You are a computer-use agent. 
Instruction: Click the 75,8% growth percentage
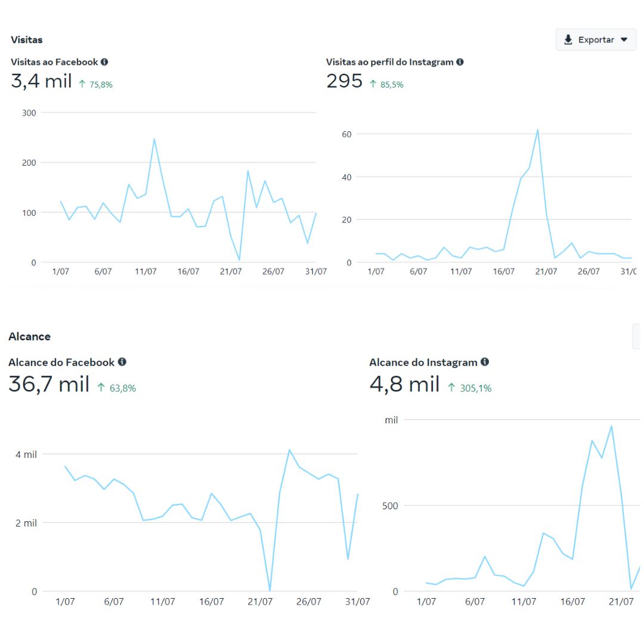tap(101, 85)
